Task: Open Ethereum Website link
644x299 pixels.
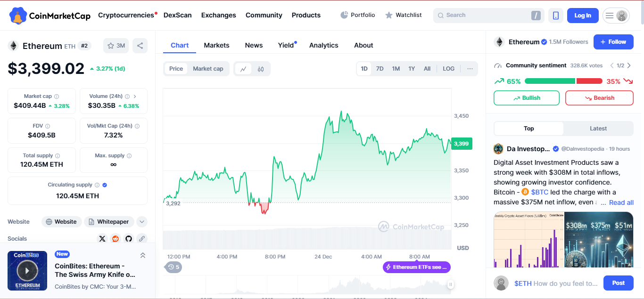Action: [62, 222]
